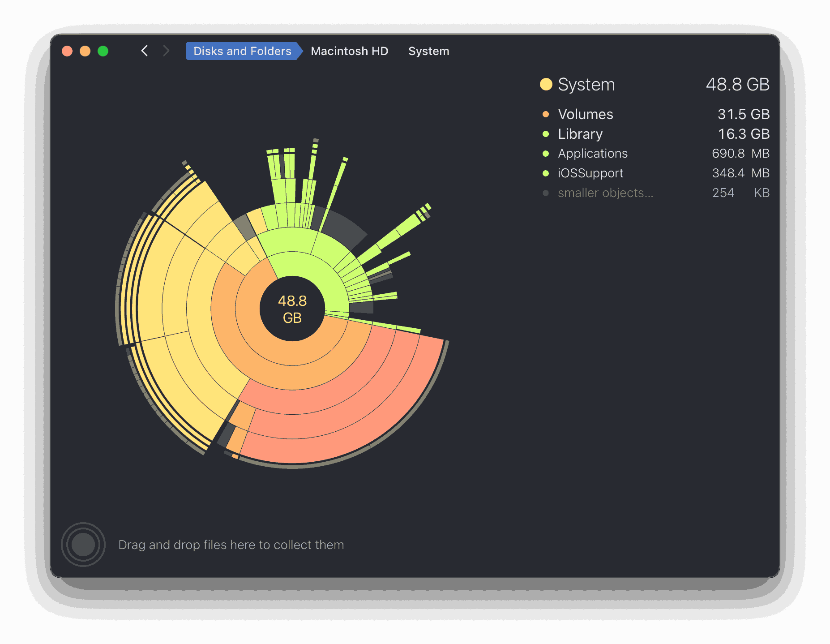Image resolution: width=830 pixels, height=644 pixels.
Task: Select the Volumes entry in the legend
Action: (585, 114)
